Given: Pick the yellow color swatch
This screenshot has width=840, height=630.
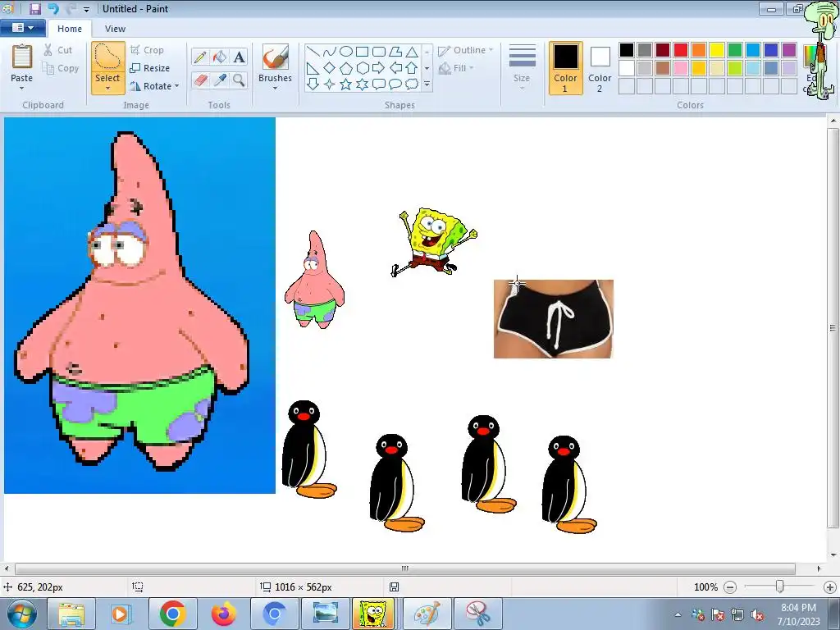Looking at the screenshot, I should (x=717, y=50).
